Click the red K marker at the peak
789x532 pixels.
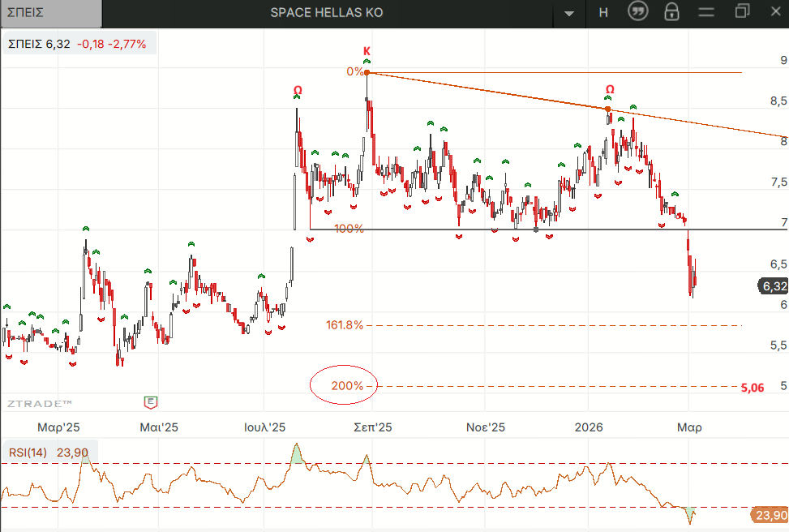tap(367, 50)
